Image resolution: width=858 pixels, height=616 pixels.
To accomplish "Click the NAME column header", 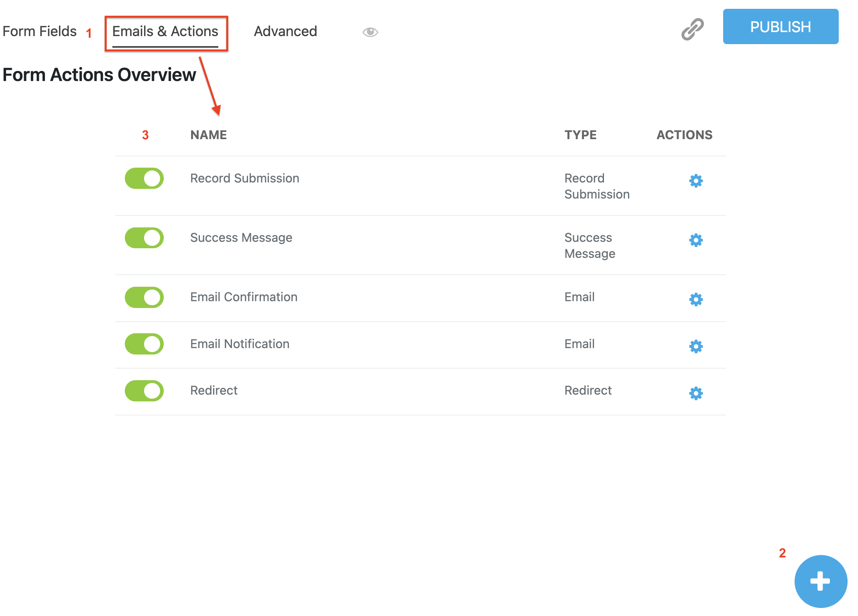I will click(x=208, y=135).
